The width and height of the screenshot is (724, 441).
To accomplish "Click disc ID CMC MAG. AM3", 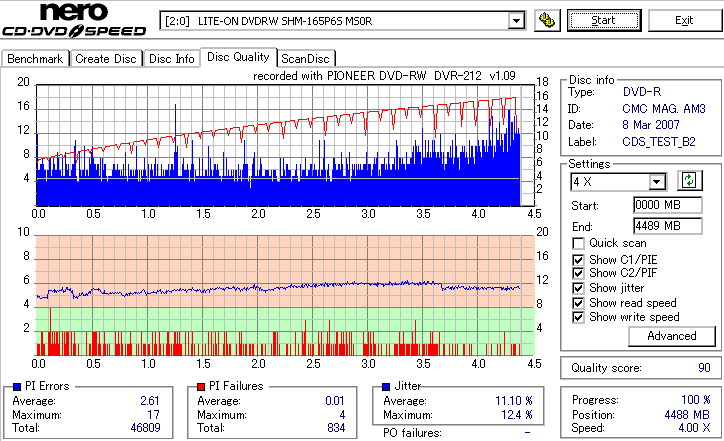I will [x=664, y=109].
